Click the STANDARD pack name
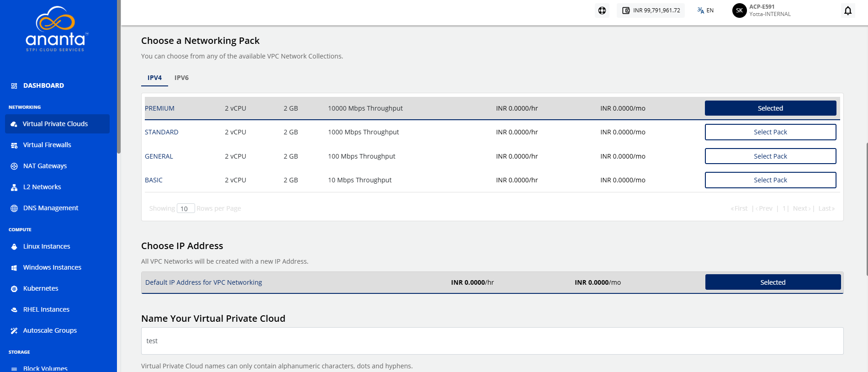 (x=161, y=132)
